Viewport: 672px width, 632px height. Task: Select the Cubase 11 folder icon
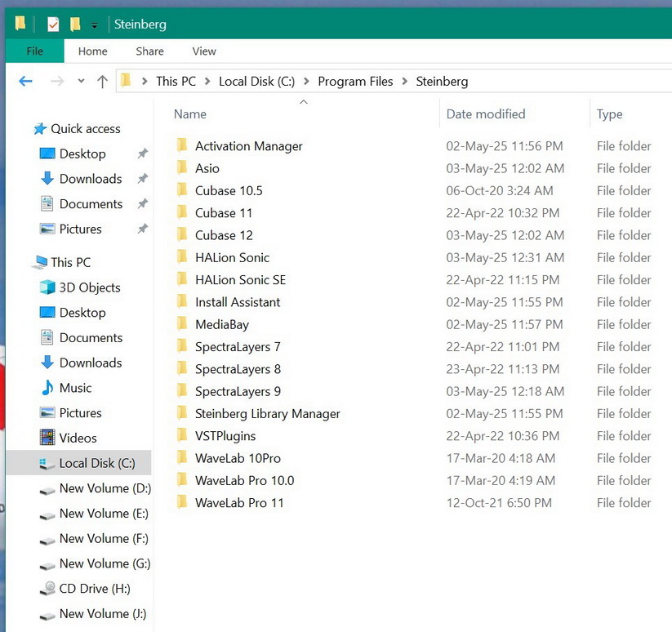[182, 211]
